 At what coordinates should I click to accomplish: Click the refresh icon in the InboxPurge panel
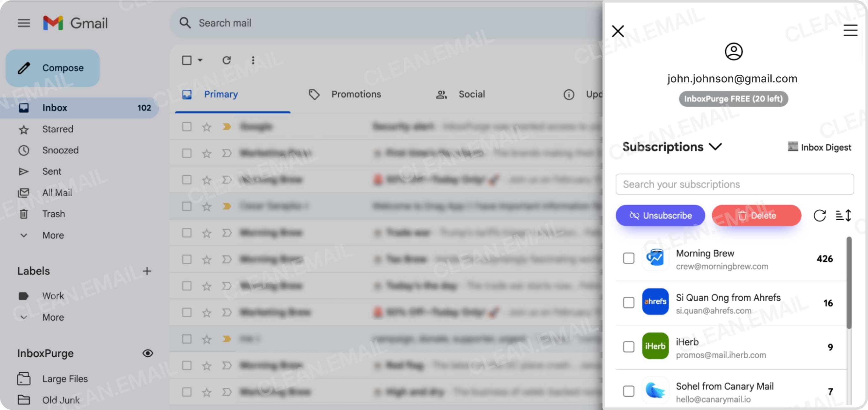[x=820, y=216]
